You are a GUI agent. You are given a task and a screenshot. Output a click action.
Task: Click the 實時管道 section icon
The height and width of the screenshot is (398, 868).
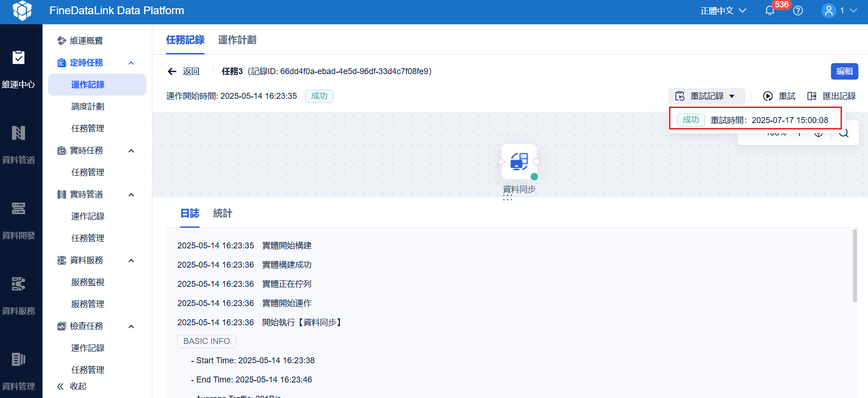(62, 194)
